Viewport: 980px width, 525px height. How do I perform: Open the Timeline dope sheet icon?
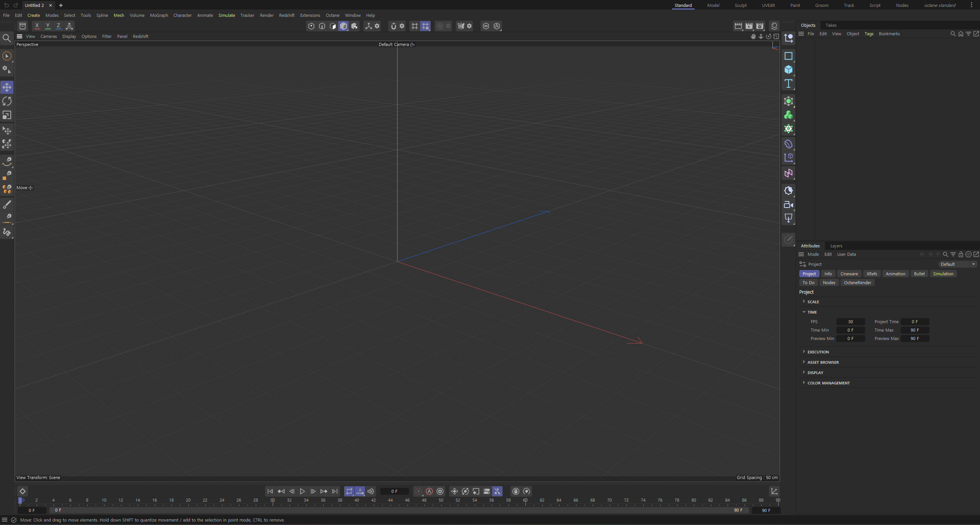coord(774,491)
